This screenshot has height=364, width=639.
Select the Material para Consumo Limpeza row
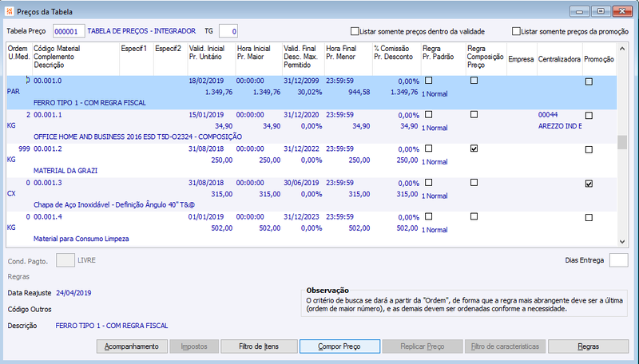[312, 228]
